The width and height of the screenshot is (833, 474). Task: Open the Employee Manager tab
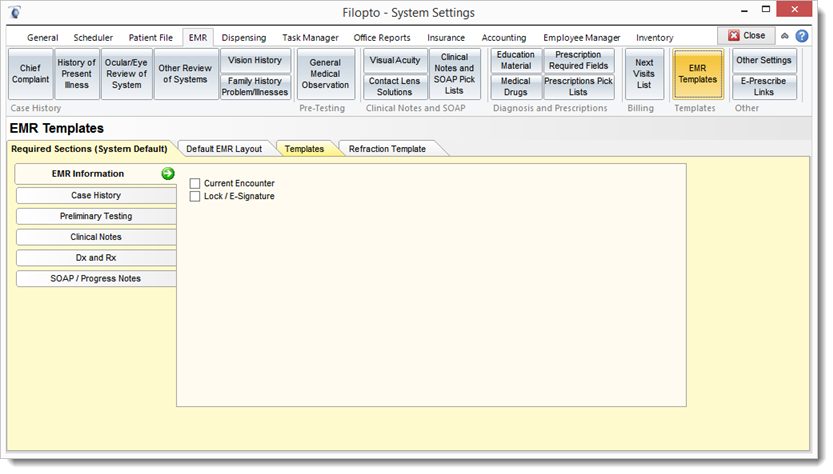(581, 38)
